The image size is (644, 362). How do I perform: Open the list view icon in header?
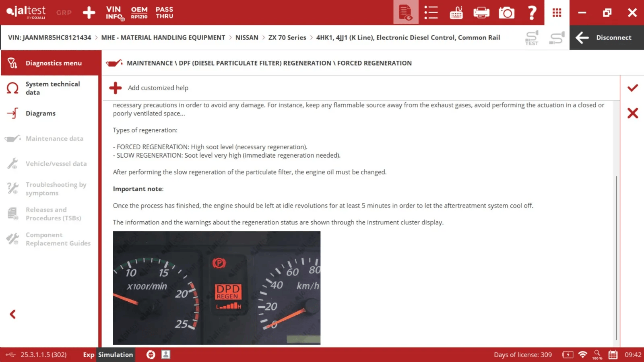pos(431,12)
